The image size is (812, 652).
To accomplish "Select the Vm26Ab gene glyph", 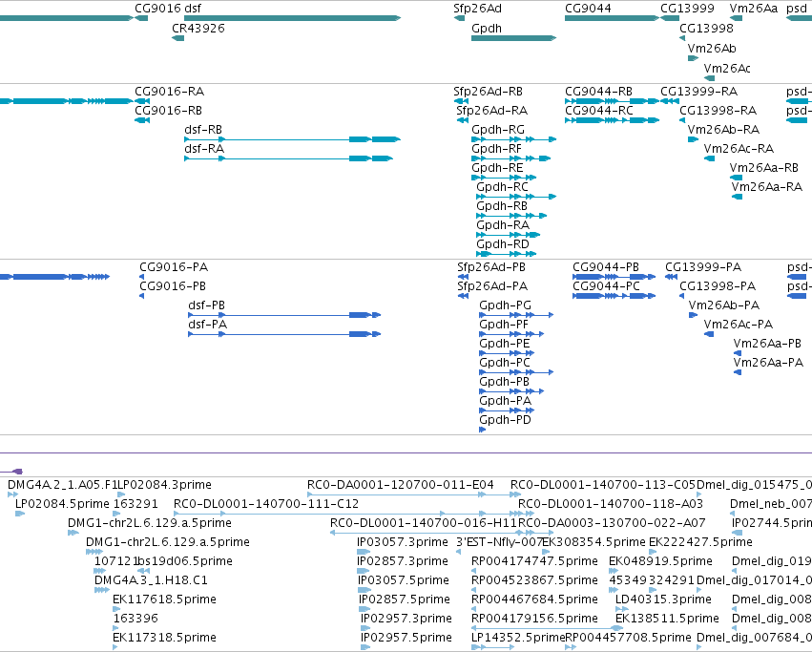I will pos(694,58).
